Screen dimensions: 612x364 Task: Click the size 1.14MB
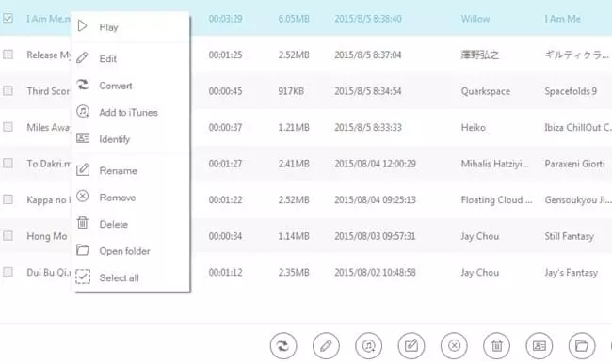tap(294, 236)
